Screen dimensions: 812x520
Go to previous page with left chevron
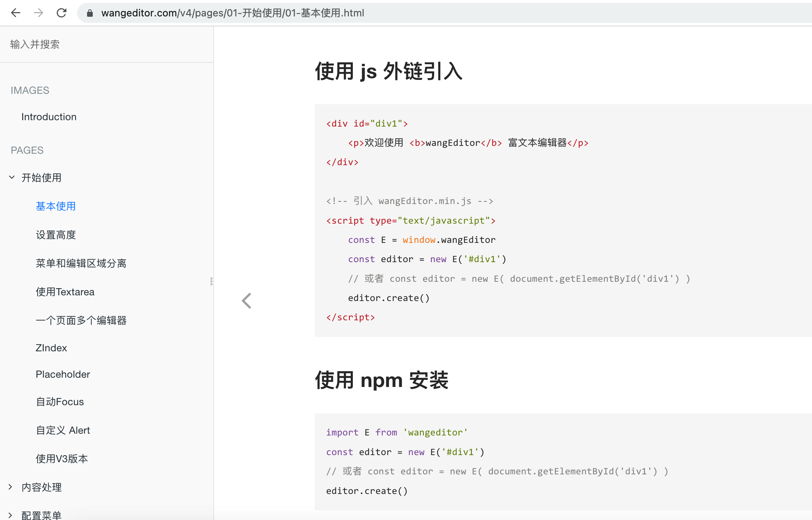[247, 301]
